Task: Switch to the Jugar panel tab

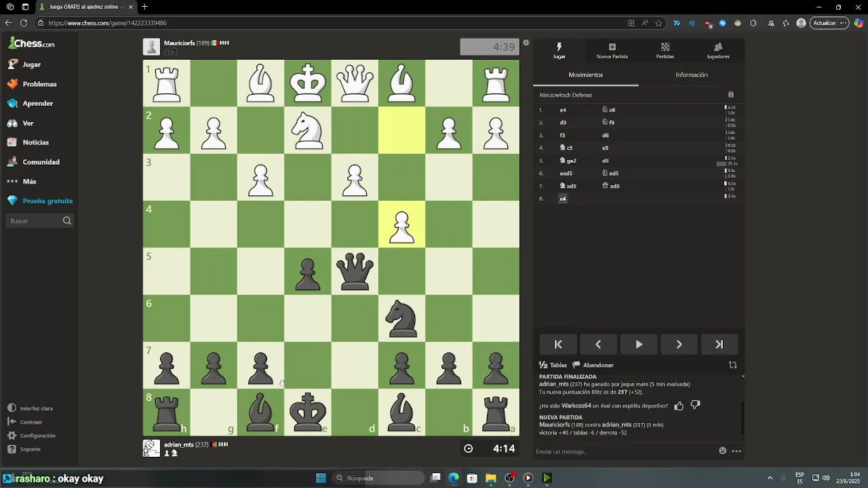Action: pyautogui.click(x=559, y=51)
